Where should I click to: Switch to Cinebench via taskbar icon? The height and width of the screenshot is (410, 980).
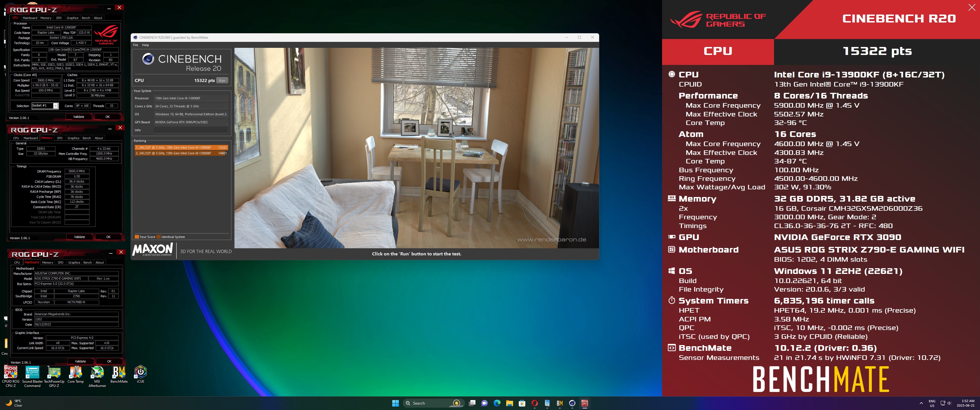(572, 403)
